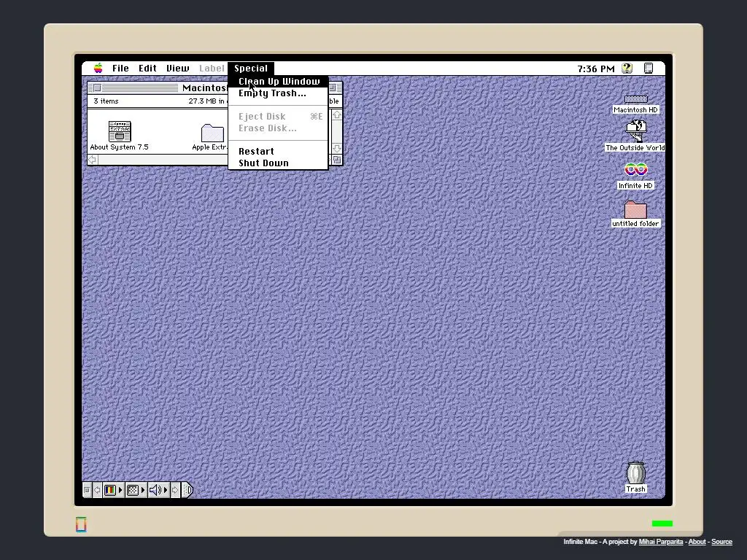Open the View menu
Image resolution: width=747 pixels, height=560 pixels.
click(178, 69)
